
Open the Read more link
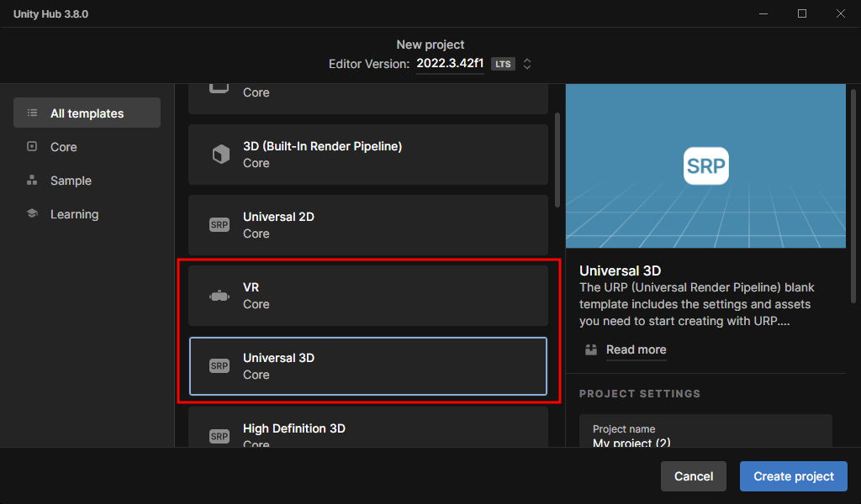(636, 350)
